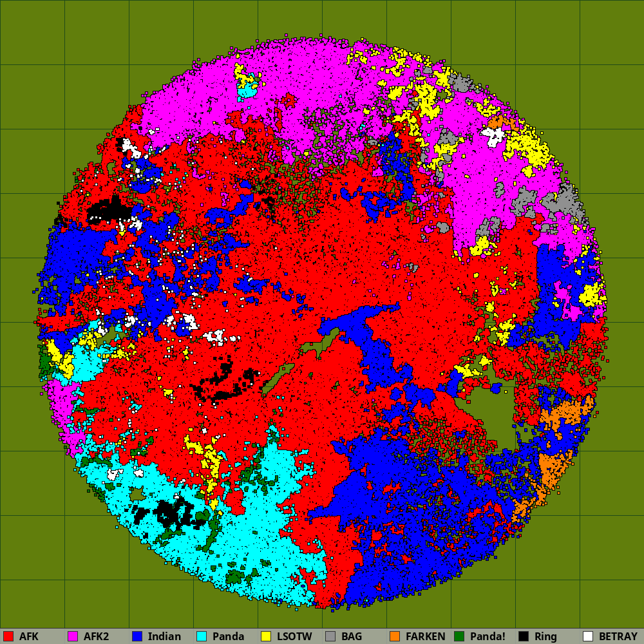644x644 pixels.
Task: Click the AFK2 text label in the legend
Action: [x=96, y=636]
